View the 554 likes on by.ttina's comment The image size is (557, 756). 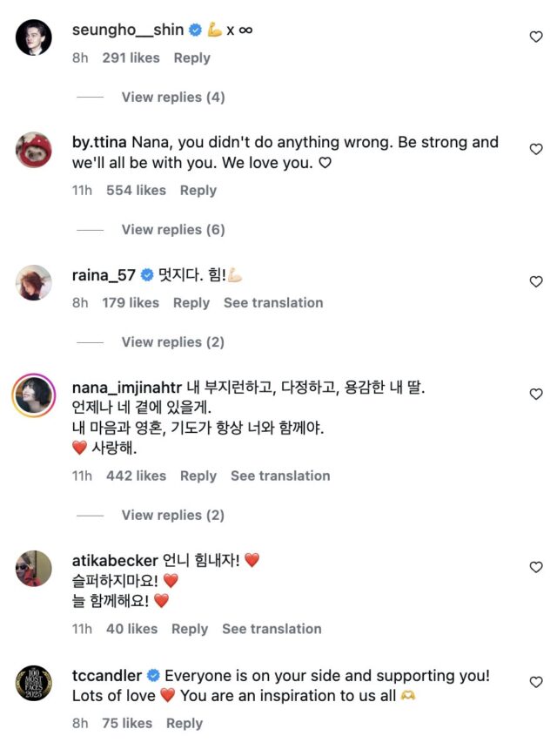tap(136, 190)
